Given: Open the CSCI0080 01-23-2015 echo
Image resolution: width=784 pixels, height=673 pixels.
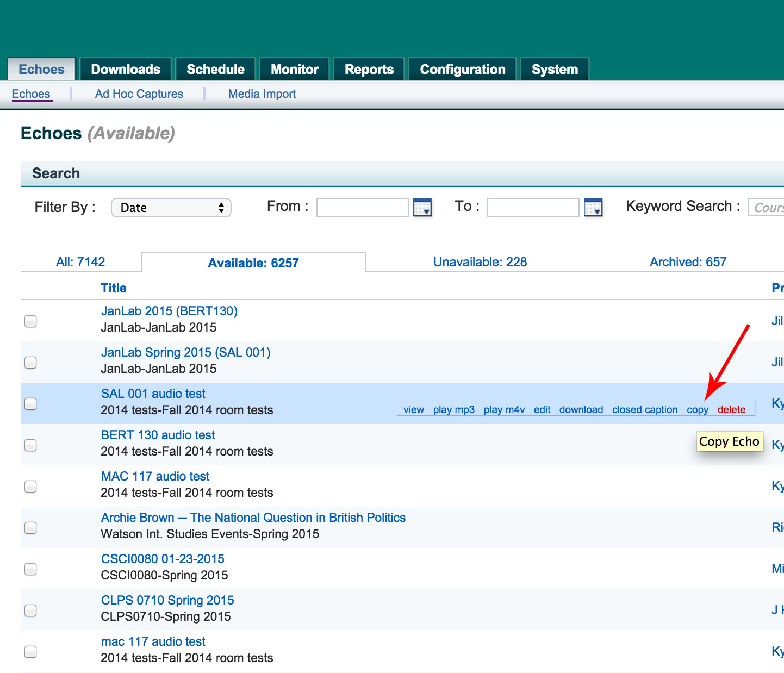Looking at the screenshot, I should coord(163,559).
